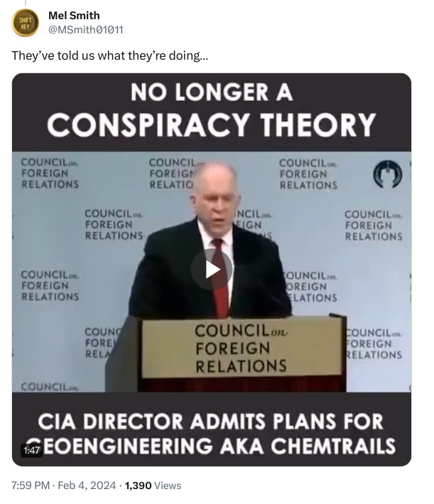The height and width of the screenshot is (504, 434).
Task: Click the top-left Council on Foreign Relations backdrop logo
Action: point(50,173)
